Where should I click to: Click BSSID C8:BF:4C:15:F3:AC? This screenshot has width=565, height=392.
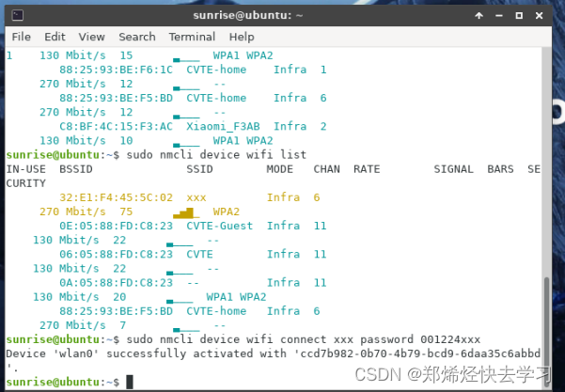116,127
